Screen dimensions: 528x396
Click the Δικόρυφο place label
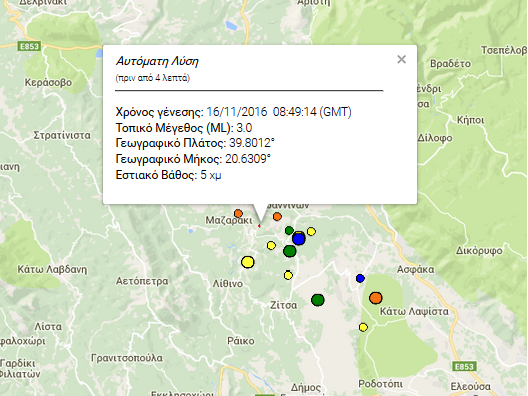point(479,251)
